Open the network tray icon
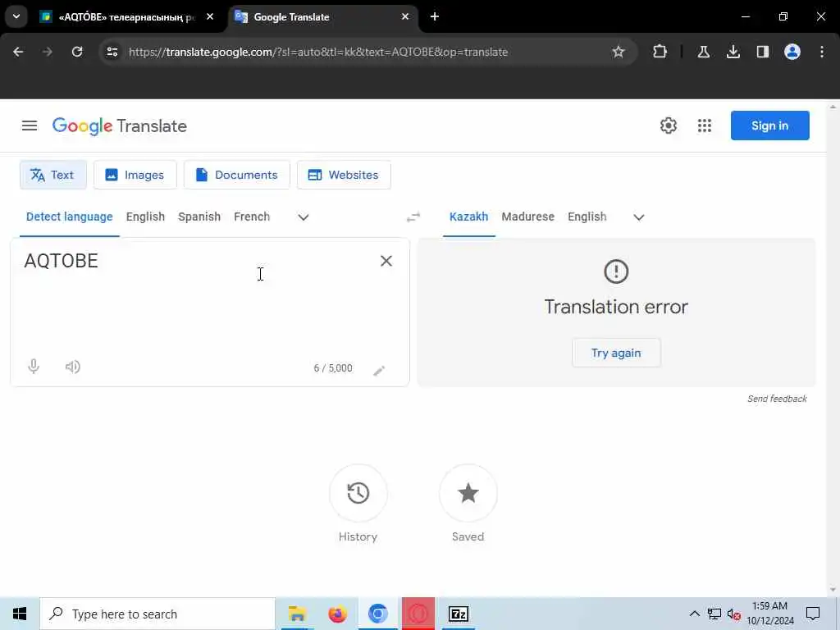The width and height of the screenshot is (840, 630). [x=714, y=614]
